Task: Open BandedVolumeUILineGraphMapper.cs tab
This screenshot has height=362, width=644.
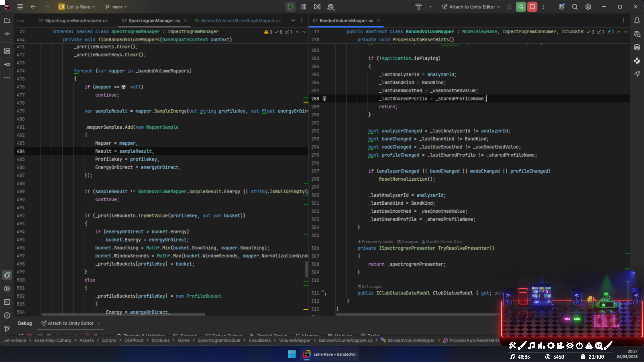Action: click(238, 20)
